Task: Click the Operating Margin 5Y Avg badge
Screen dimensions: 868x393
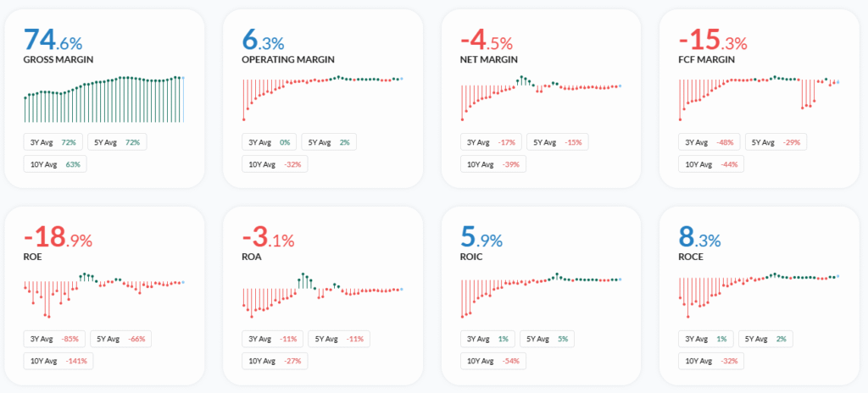Action: (x=329, y=142)
